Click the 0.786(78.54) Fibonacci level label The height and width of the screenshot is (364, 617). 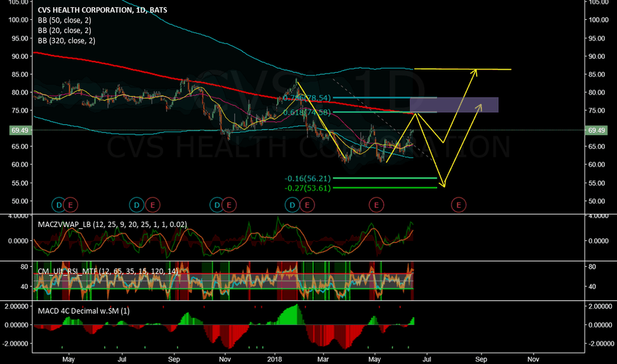307,97
